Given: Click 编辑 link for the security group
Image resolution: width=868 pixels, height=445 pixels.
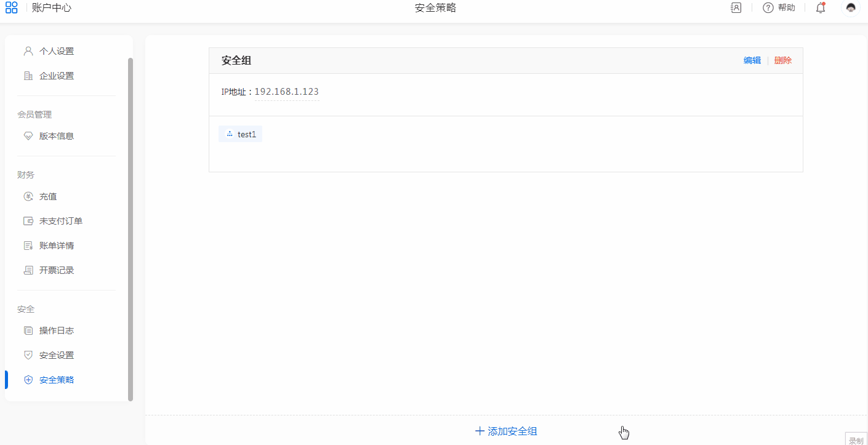Looking at the screenshot, I should tap(752, 60).
